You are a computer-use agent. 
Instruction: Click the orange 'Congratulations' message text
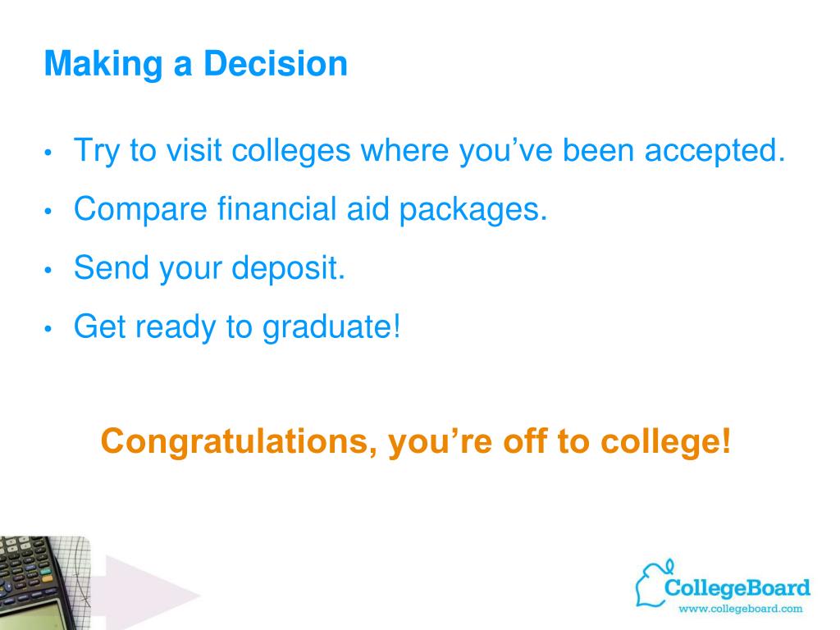[x=416, y=442]
